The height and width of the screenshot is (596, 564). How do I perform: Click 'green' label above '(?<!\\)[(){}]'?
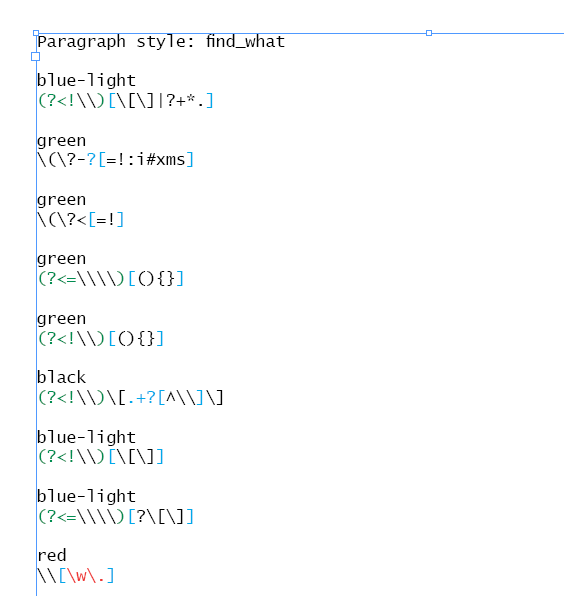(x=62, y=319)
